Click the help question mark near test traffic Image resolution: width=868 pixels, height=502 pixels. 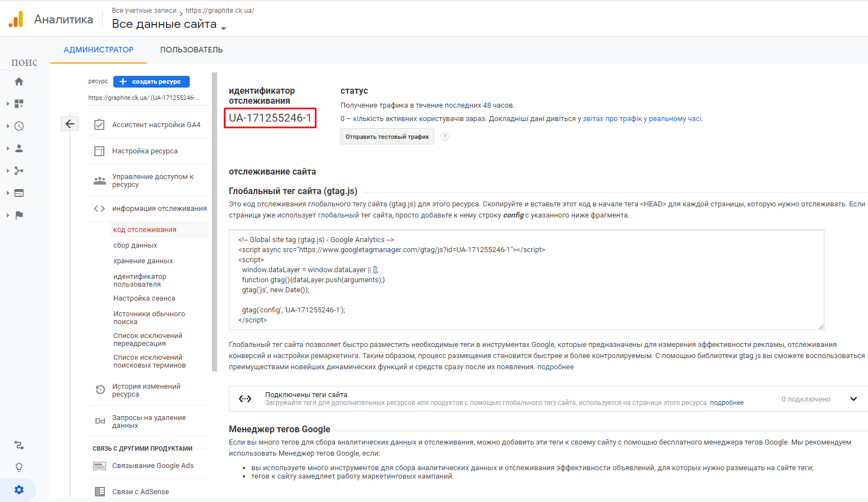point(445,137)
